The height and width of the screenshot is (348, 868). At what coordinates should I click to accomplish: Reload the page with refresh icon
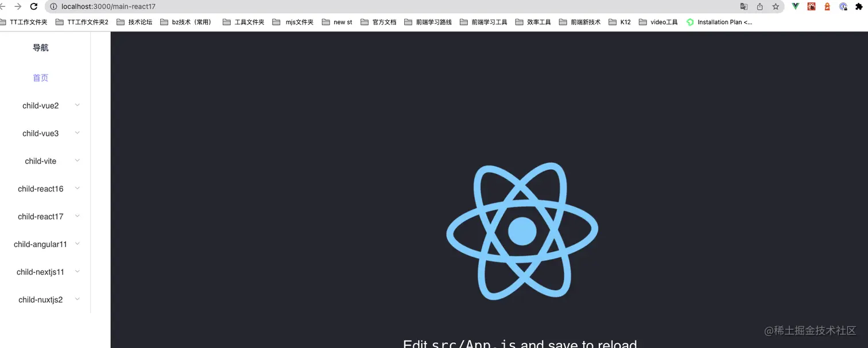(x=34, y=6)
